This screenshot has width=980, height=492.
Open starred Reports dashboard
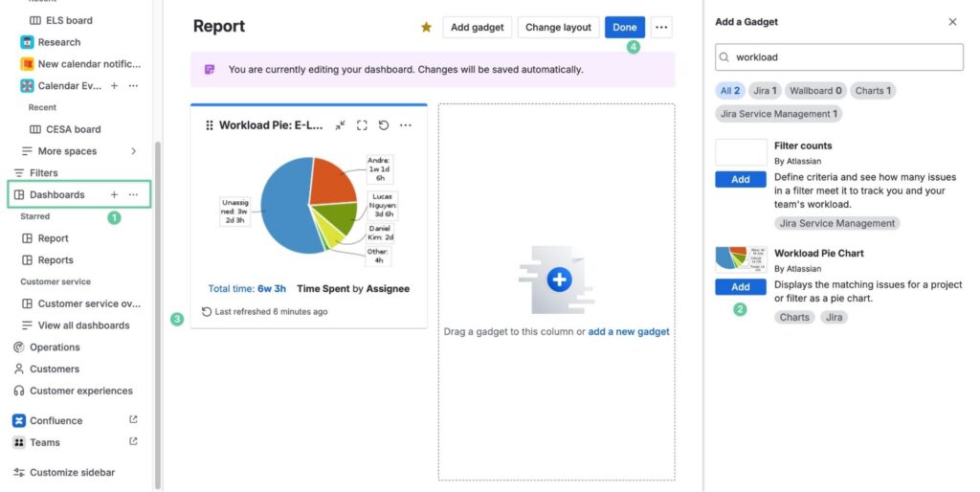56,260
